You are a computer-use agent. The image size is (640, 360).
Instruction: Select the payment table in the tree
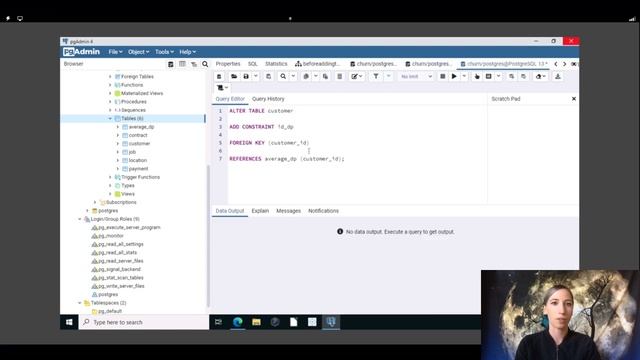[138, 169]
